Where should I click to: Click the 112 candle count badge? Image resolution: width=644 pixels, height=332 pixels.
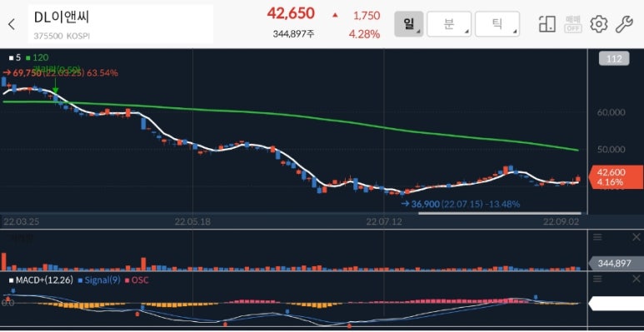click(614, 59)
